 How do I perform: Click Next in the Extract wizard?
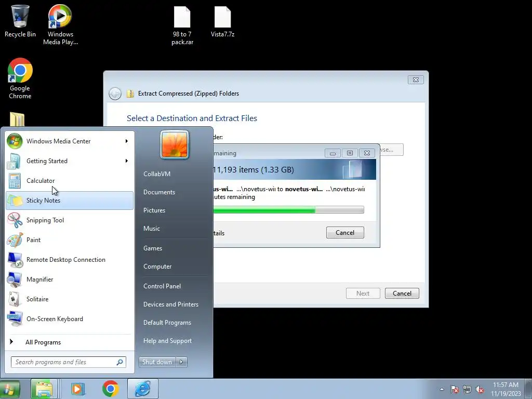tap(363, 294)
